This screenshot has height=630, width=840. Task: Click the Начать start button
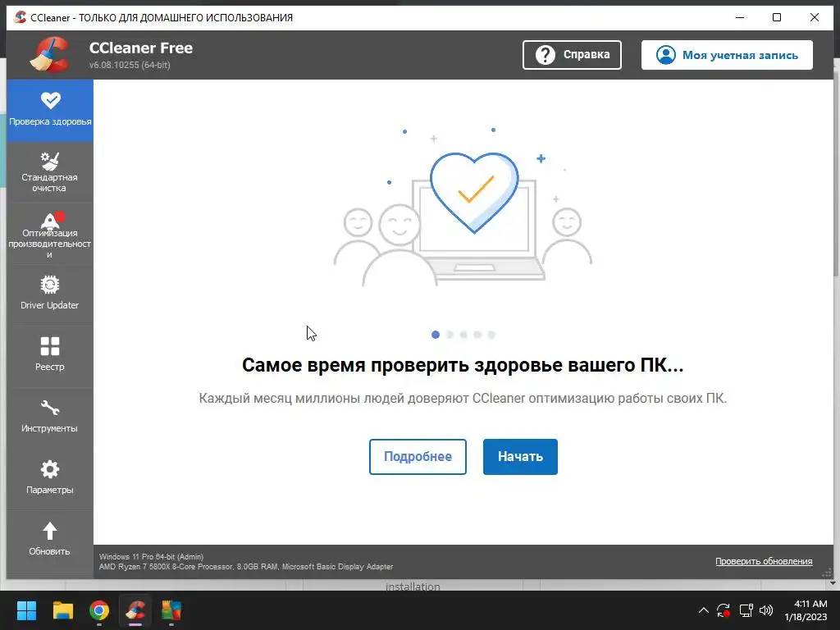click(x=520, y=456)
